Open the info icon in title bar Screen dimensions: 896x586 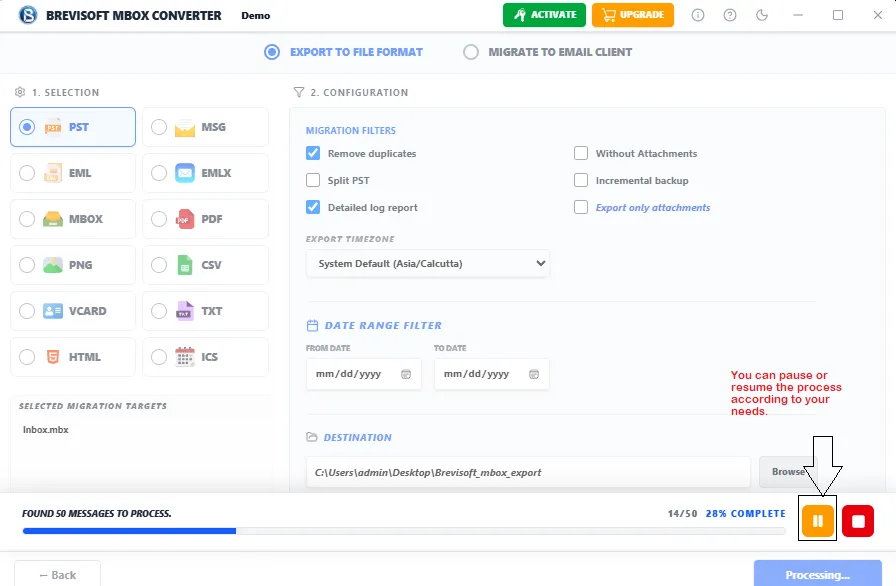click(698, 15)
